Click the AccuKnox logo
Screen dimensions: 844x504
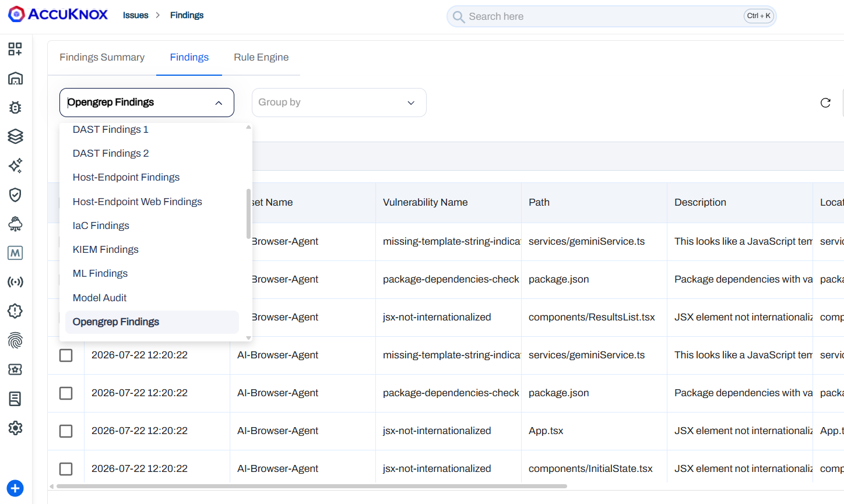58,15
